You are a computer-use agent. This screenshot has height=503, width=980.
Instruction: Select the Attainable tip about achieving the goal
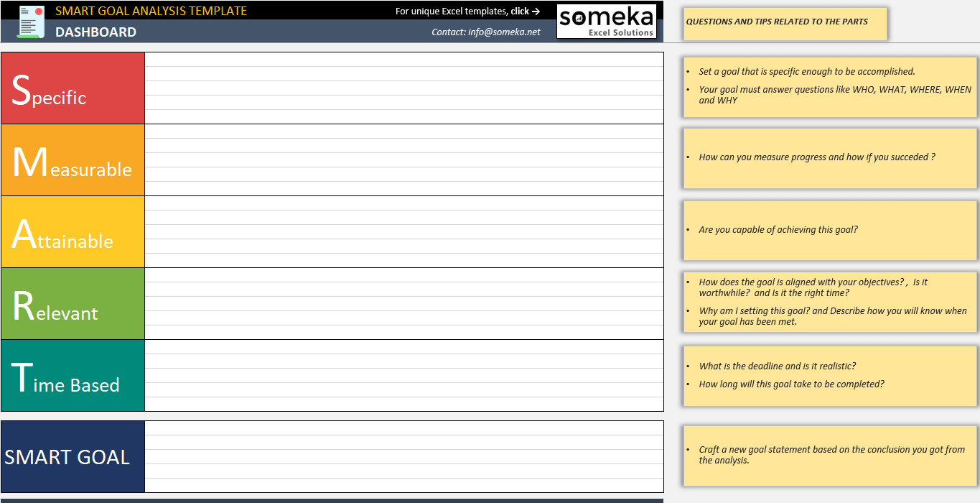coord(829,230)
